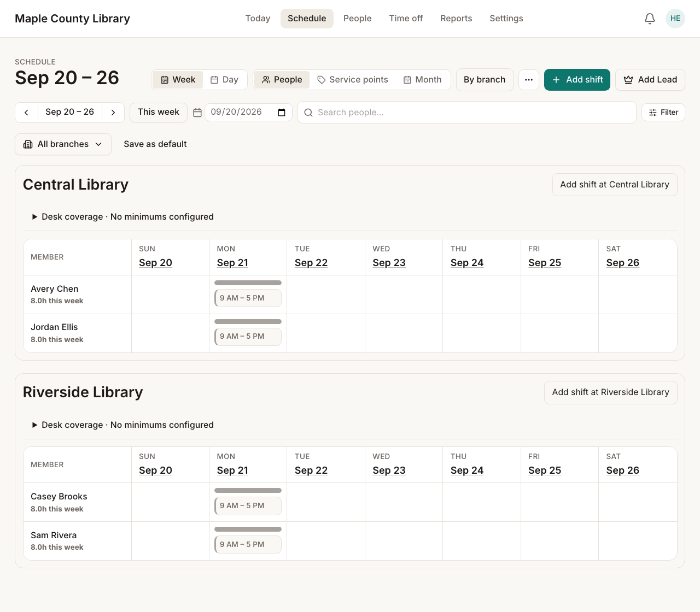
Task: Open the notifications bell
Action: (x=650, y=19)
